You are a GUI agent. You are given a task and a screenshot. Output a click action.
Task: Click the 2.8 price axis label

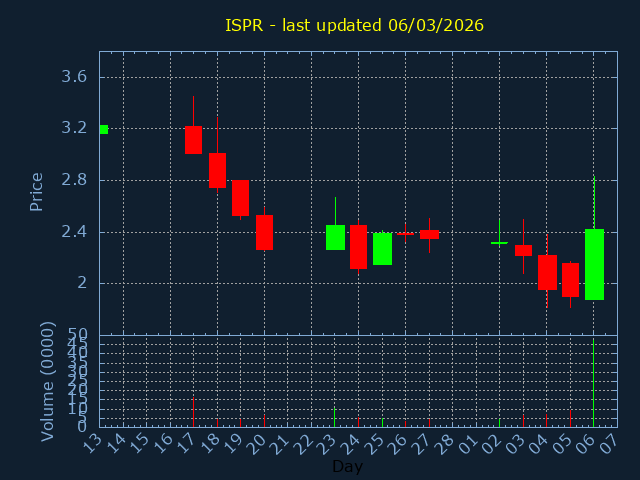tap(73, 180)
